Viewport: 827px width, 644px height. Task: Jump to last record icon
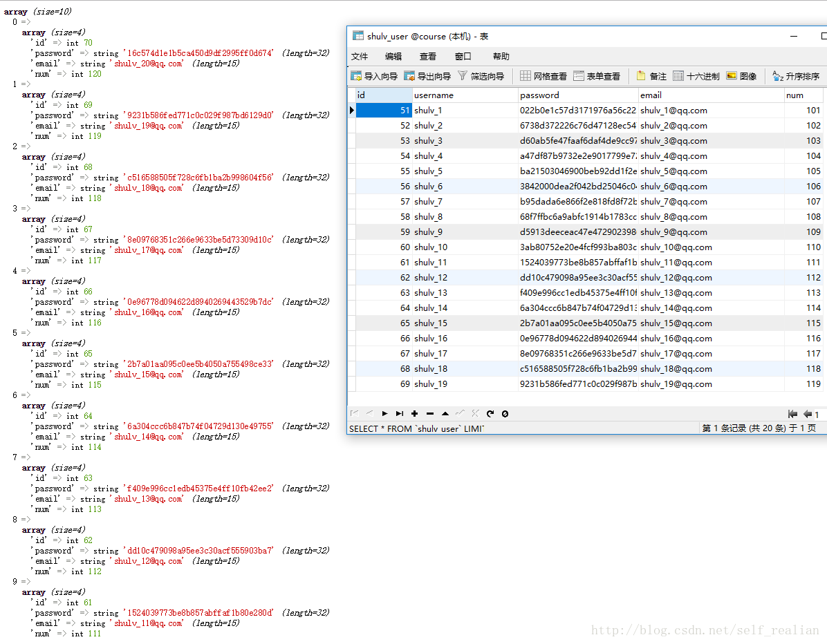click(x=400, y=414)
